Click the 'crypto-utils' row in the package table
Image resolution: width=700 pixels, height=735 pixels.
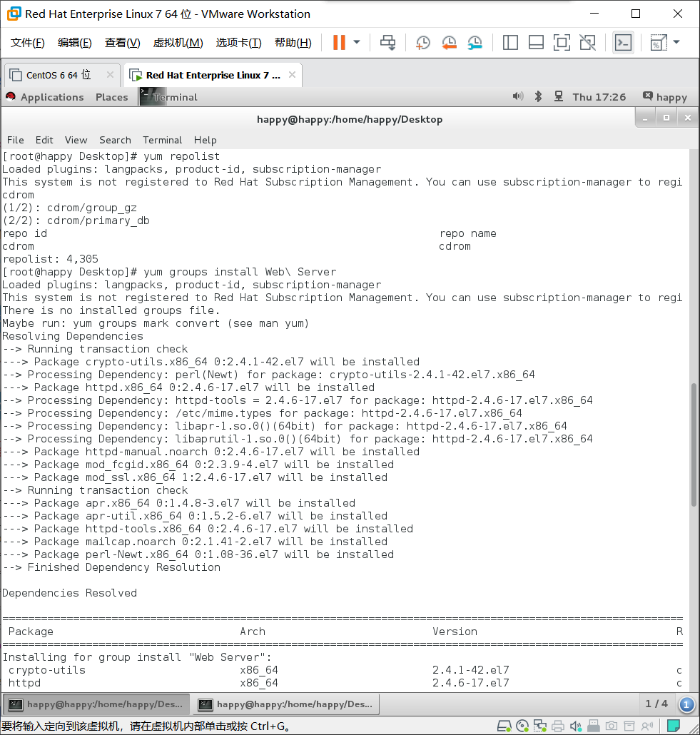(345, 670)
